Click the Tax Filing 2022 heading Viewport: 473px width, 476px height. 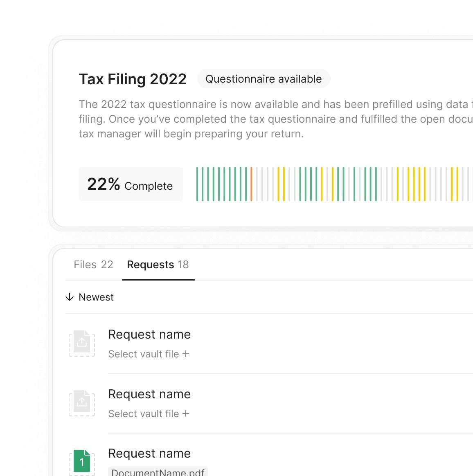click(x=133, y=79)
